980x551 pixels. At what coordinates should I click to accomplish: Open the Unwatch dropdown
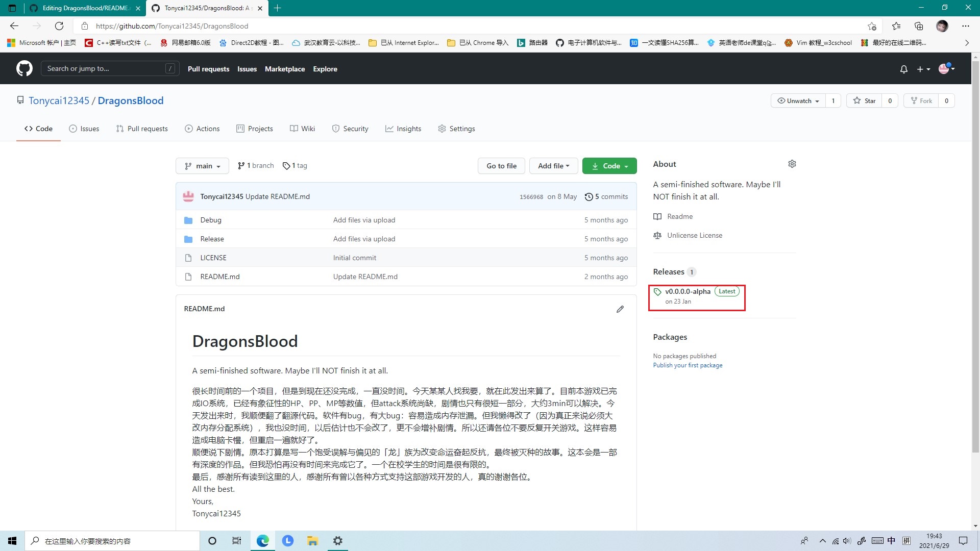(798, 101)
